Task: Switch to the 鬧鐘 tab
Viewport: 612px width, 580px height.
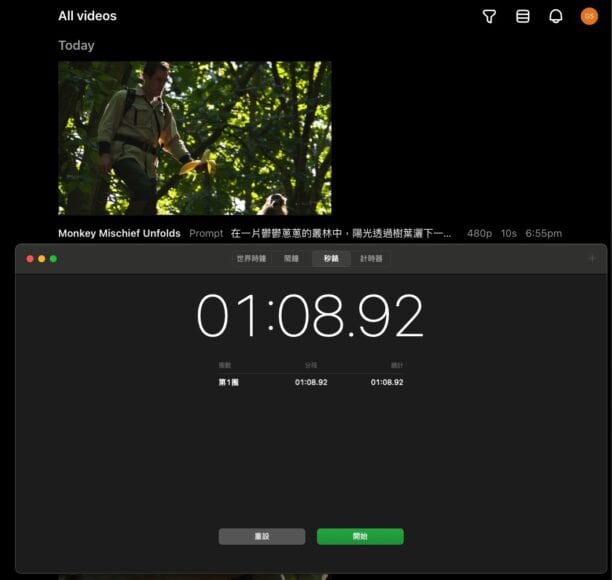Action: (291, 258)
